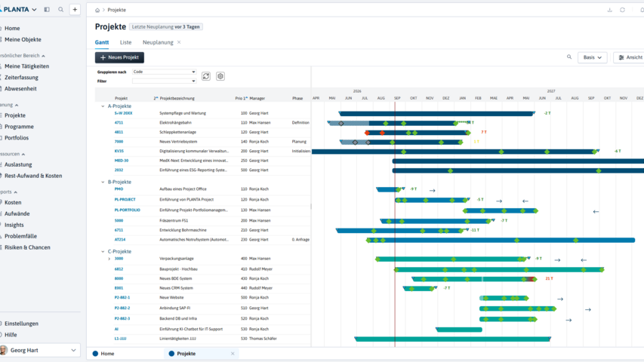The image size is (644, 362).
Task: Click the refresh icon beside grouping dropdown
Action: click(206, 76)
